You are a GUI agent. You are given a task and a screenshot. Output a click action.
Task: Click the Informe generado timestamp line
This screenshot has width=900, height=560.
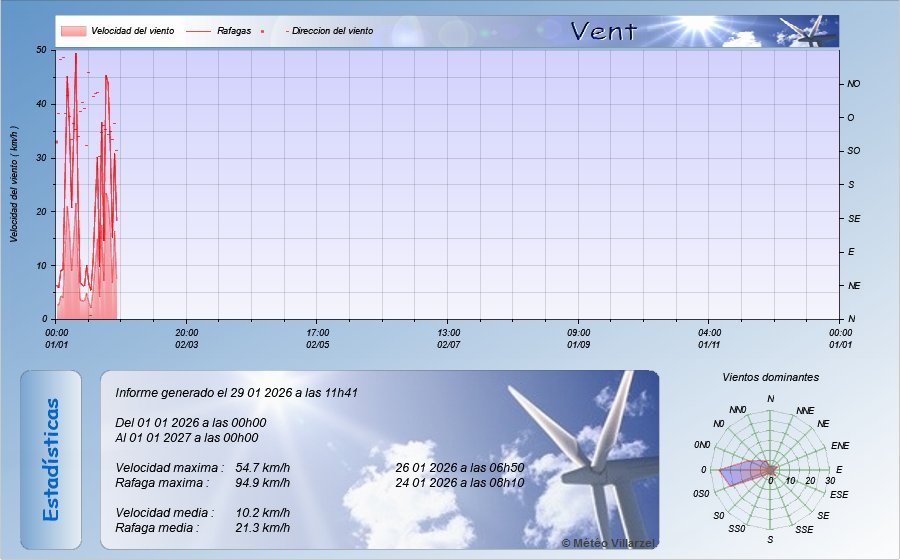tap(237, 393)
